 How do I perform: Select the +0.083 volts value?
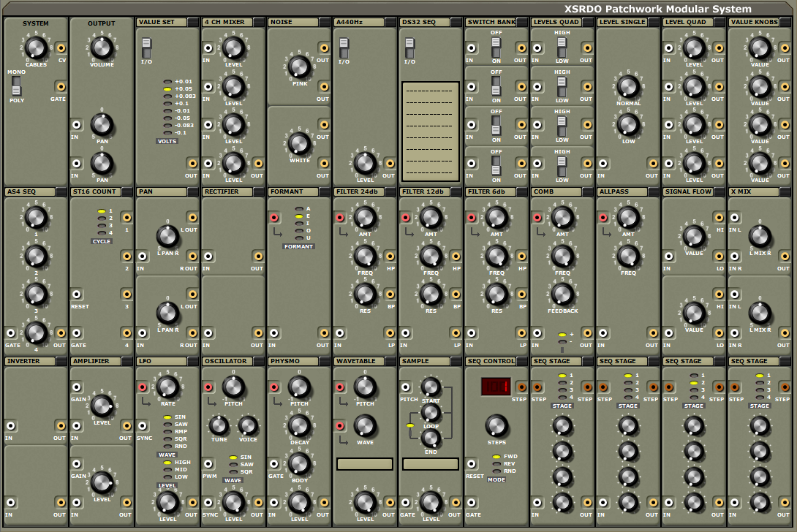point(167,96)
